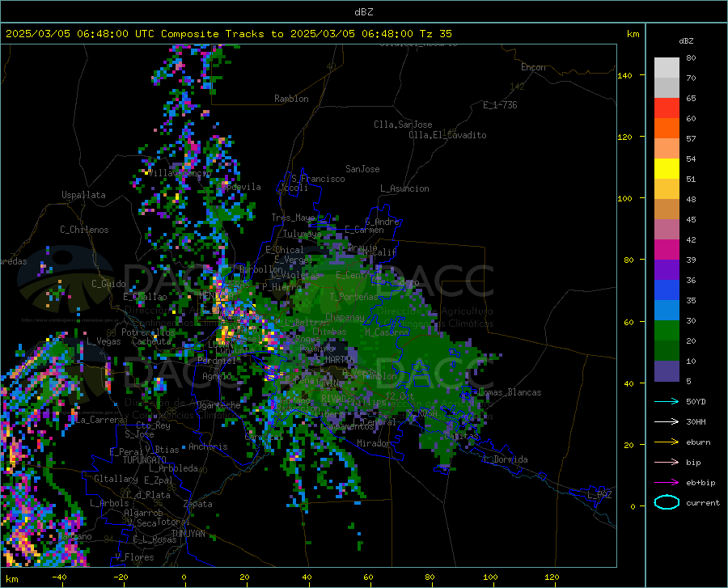Click the pink bip arrow icon

[x=667, y=463]
